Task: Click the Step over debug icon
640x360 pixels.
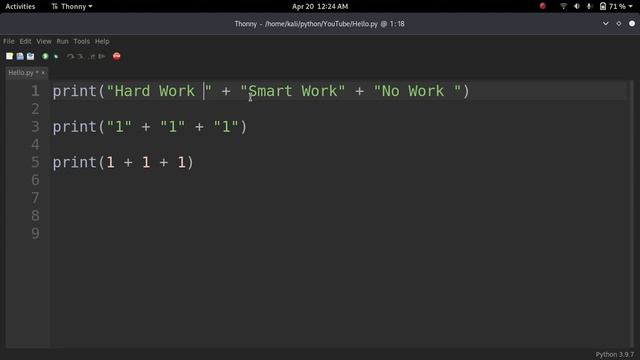Action: tap(71, 56)
